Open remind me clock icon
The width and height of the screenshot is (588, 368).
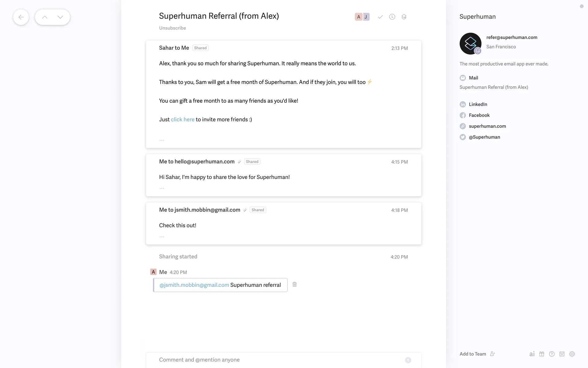[392, 17]
